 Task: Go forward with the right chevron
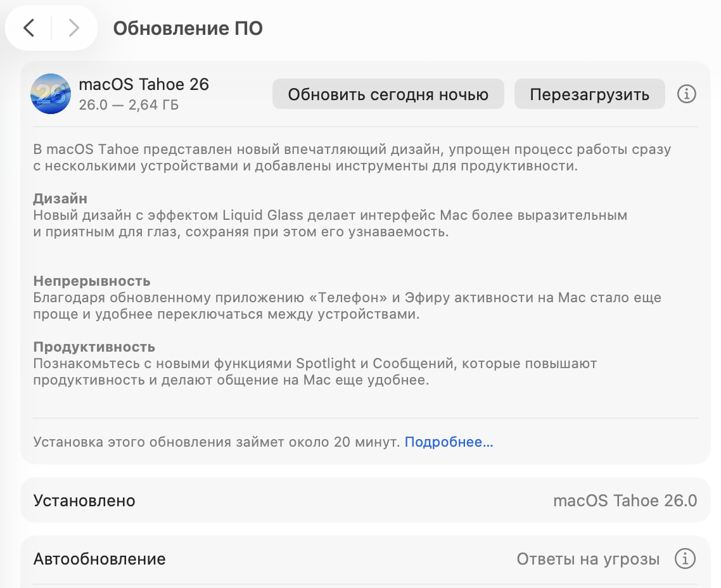pos(73,28)
